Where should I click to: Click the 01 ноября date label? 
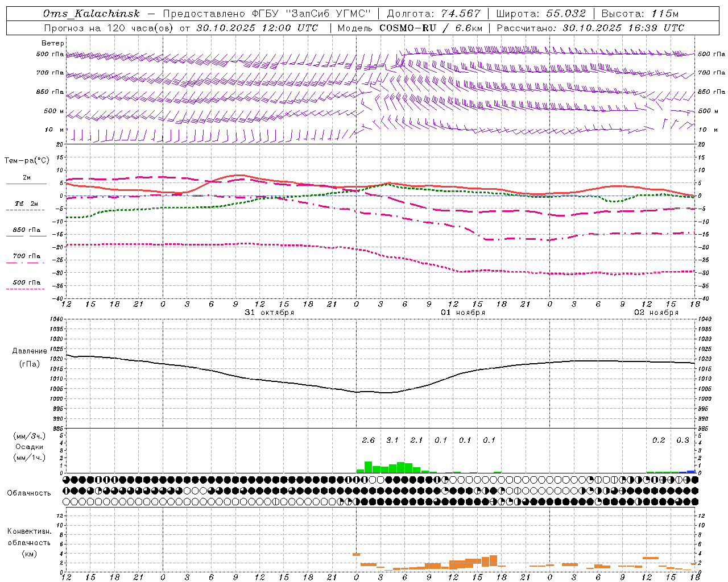pos(463,313)
